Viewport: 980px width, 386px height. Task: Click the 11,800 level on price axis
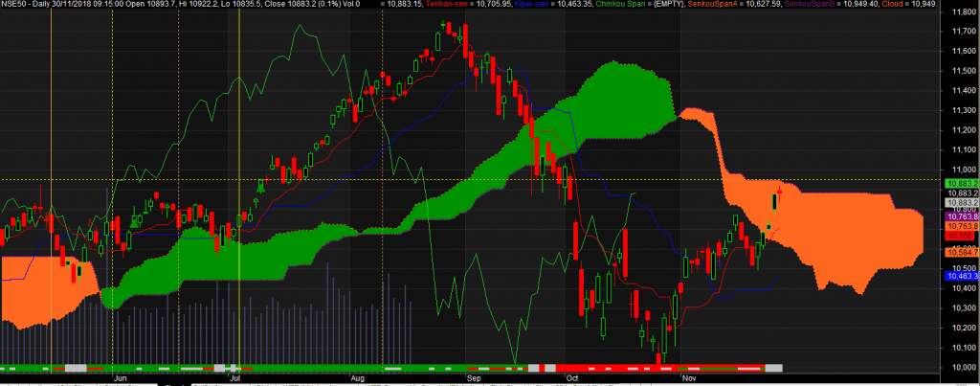pyautogui.click(x=960, y=12)
